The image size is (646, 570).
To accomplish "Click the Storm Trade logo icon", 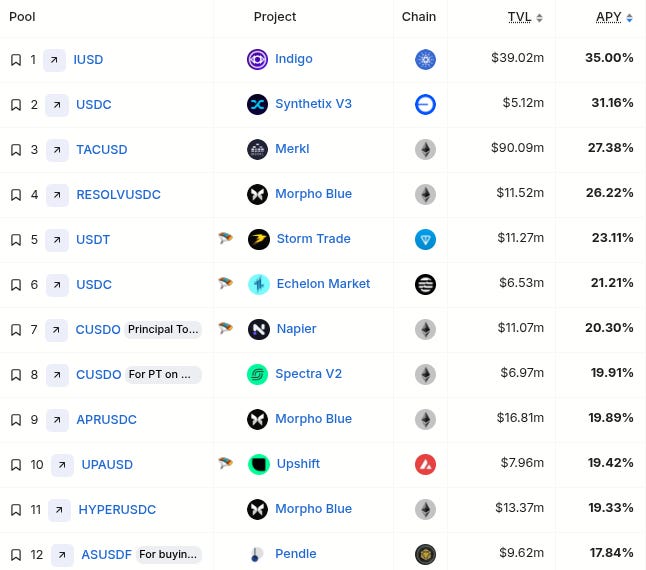I will click(259, 239).
